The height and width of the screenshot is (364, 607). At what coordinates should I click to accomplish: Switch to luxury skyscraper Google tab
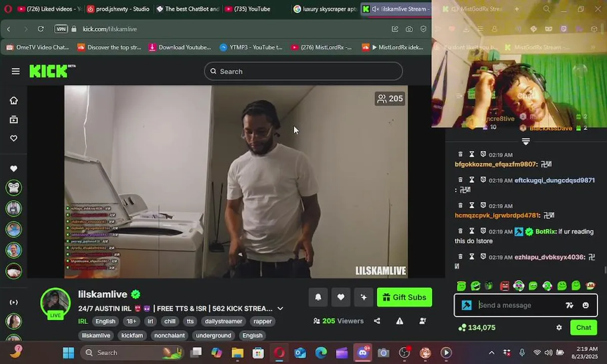[x=325, y=9]
